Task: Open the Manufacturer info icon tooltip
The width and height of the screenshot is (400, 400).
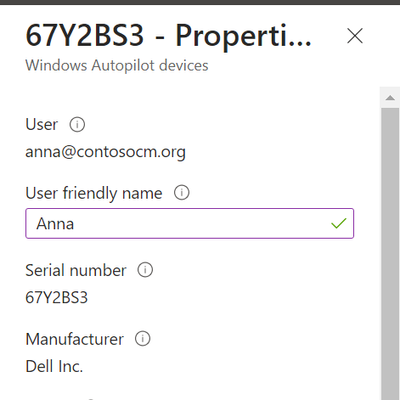Action: pos(143,339)
